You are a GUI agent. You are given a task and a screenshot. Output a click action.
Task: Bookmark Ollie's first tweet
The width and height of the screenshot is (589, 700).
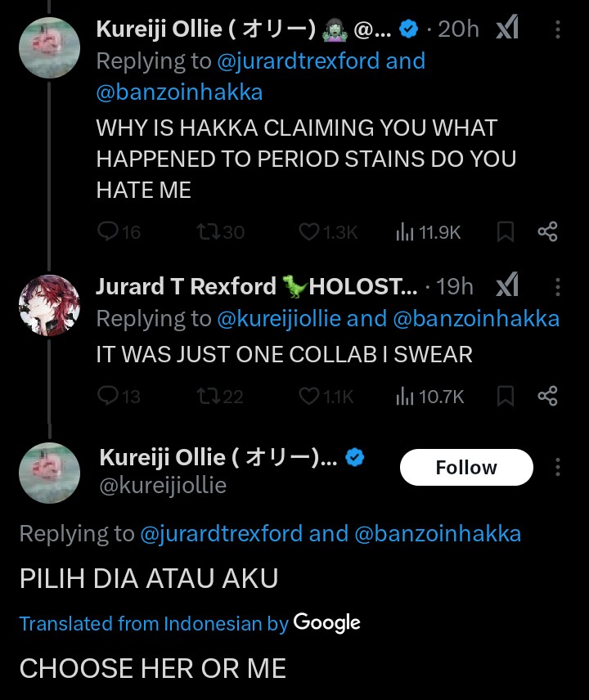point(506,232)
